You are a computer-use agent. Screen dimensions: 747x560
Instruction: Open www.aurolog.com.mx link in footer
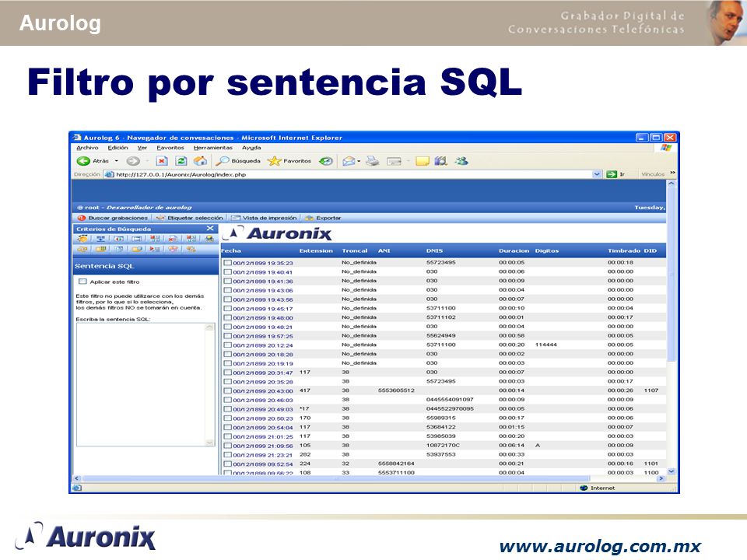tap(600, 546)
